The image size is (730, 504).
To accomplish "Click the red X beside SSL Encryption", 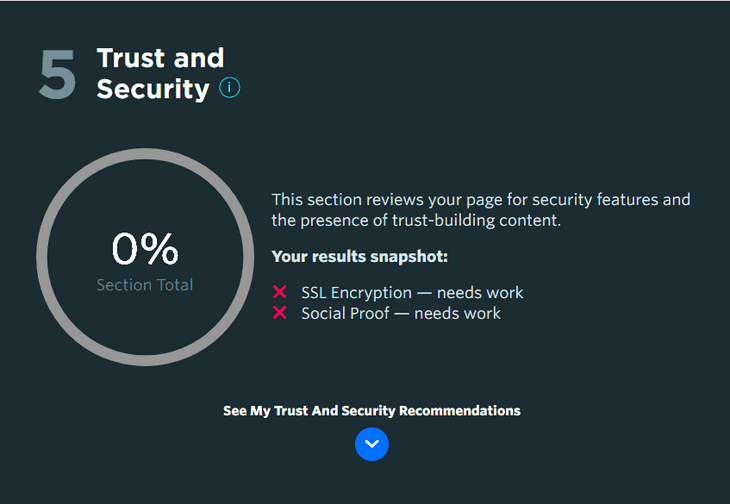I will click(279, 292).
